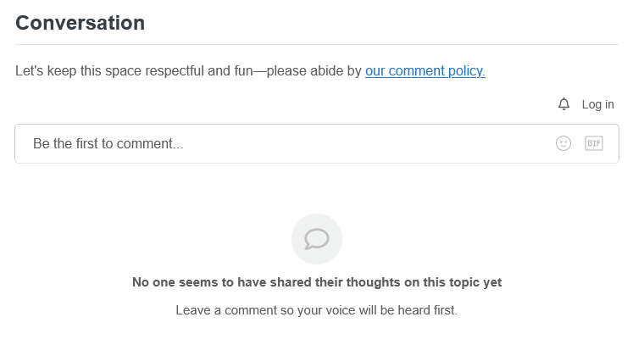Subscribe to conversation notifications via bell
Viewport: 644px width, 356px height.
coord(563,104)
